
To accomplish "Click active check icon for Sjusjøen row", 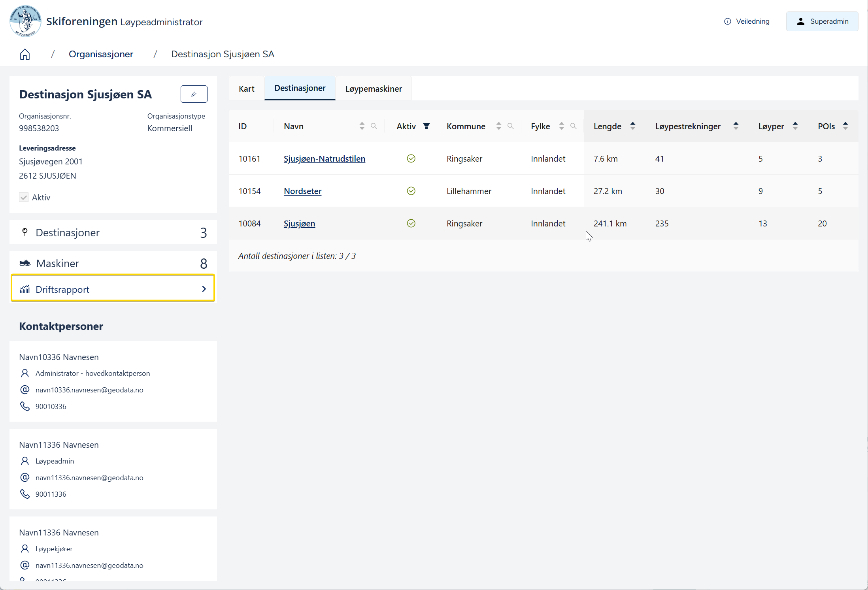I will (411, 223).
